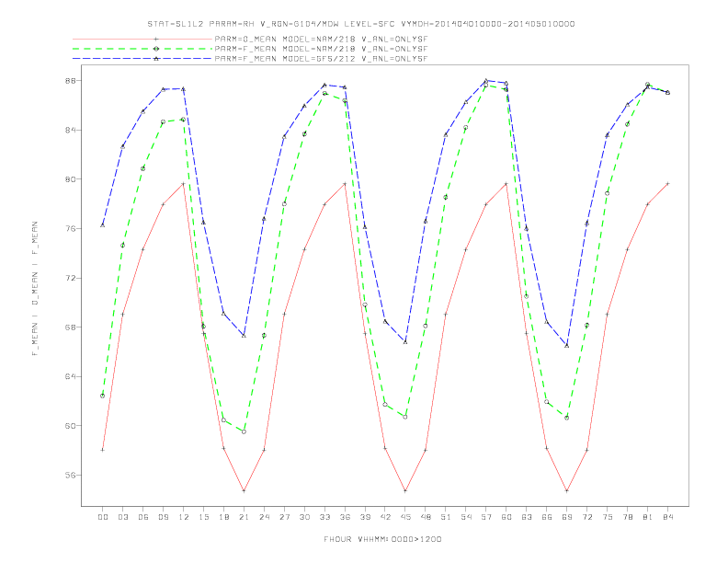Click the x-axis tick label 66
This screenshot has height=563, width=728.
(x=547, y=517)
